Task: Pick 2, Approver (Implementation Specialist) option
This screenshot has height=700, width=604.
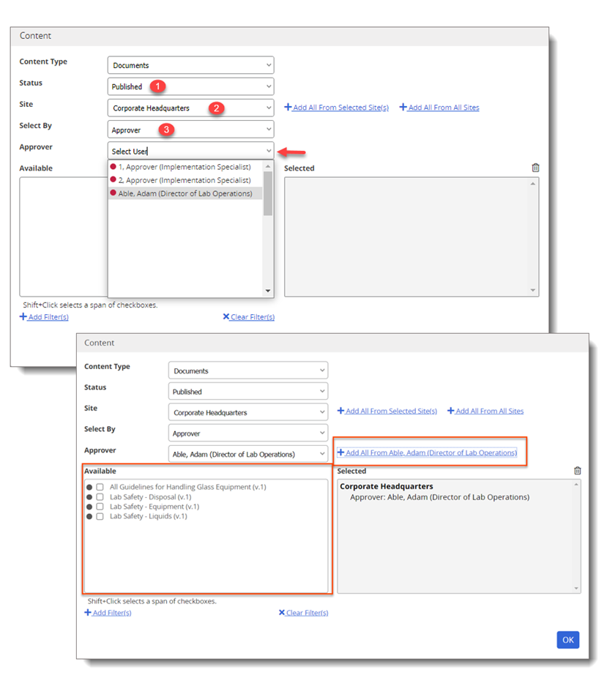Action: tap(184, 180)
